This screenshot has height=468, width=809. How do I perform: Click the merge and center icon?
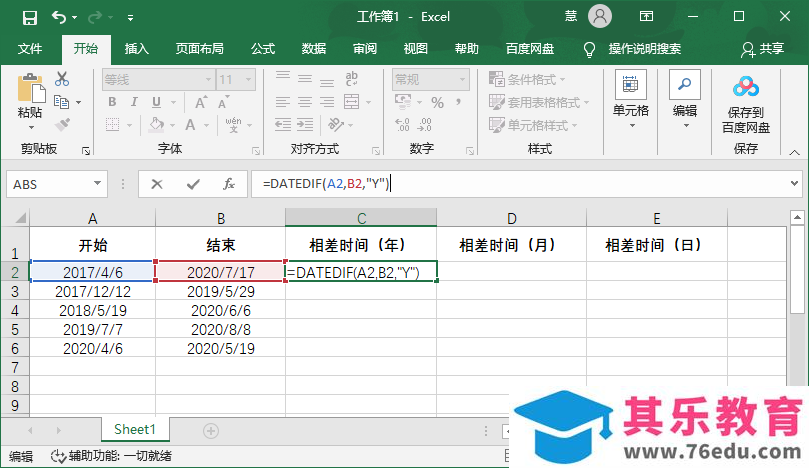click(x=352, y=102)
